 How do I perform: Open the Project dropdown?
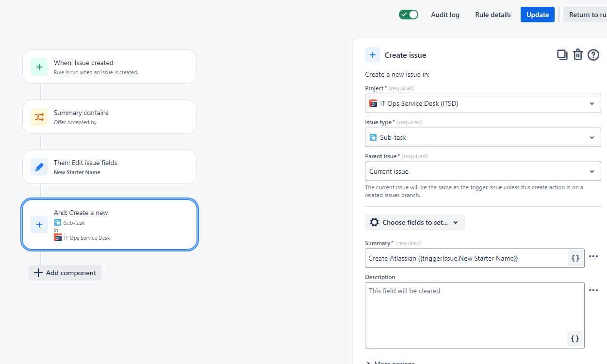click(x=483, y=103)
